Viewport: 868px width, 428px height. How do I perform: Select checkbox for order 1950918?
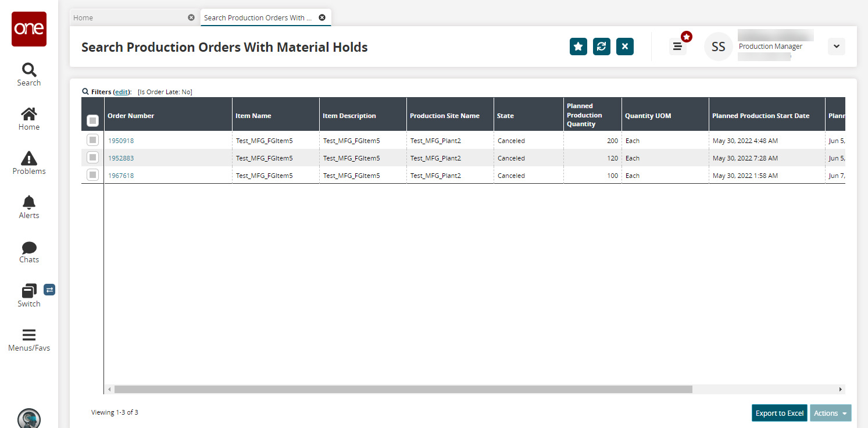pos(92,140)
